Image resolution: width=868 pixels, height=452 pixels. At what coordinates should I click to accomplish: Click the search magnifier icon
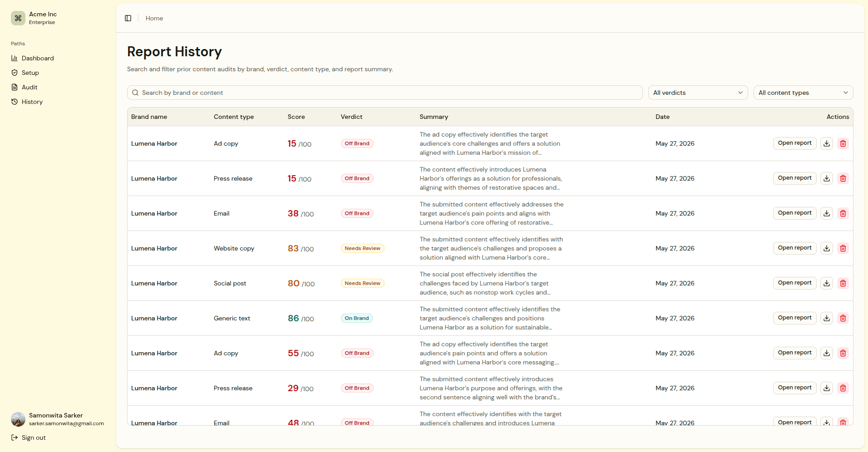click(x=135, y=93)
